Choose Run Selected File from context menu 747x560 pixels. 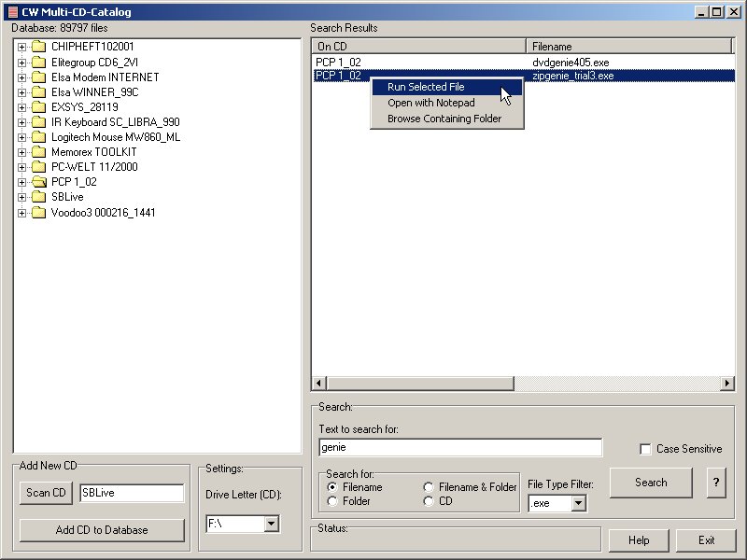click(447, 87)
